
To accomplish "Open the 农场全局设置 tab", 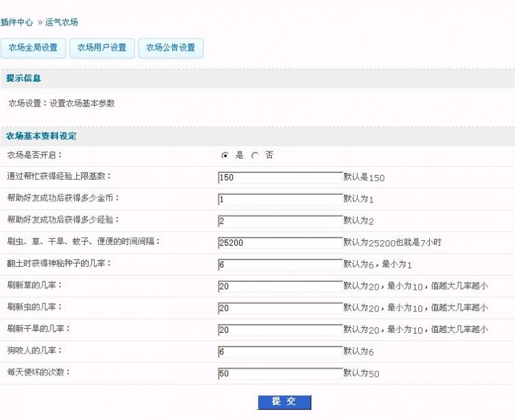I will pos(33,48).
